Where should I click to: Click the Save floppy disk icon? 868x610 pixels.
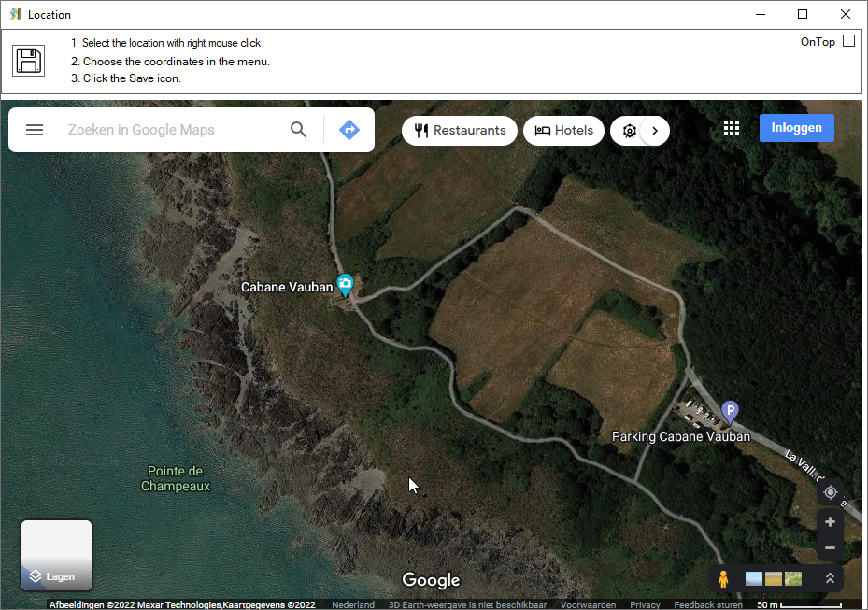(28, 61)
